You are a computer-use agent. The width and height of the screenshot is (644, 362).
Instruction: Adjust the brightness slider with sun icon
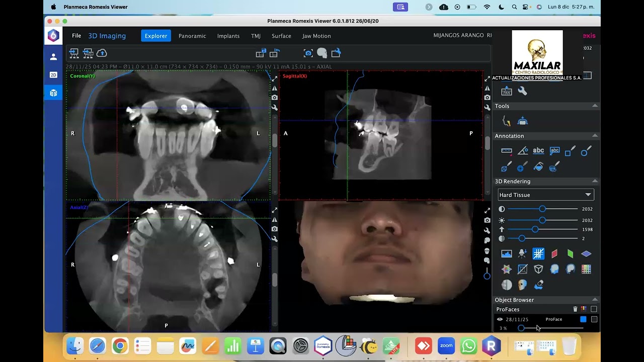(542, 220)
